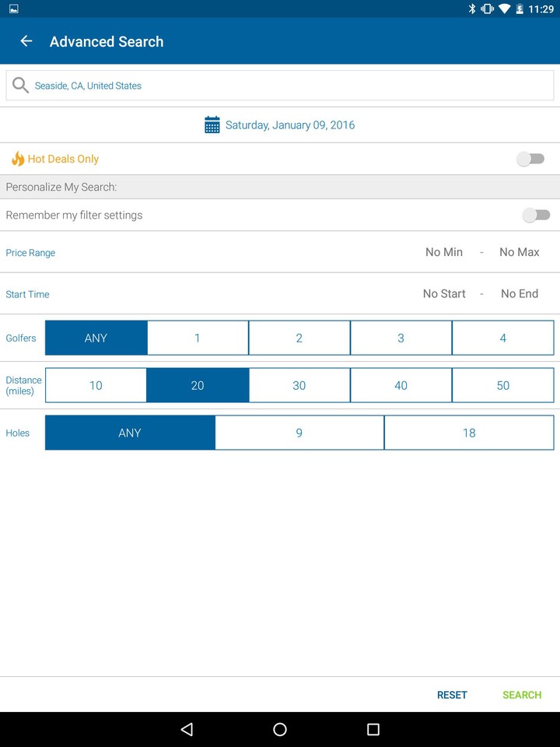Screen dimensions: 560x747
Task: Toggle Remember my filter settings switch
Action: coord(536,215)
